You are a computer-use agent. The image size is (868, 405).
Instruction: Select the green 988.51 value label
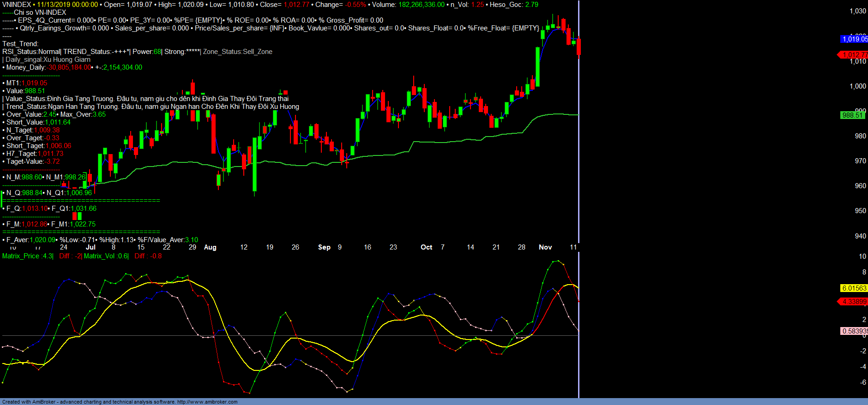[x=852, y=115]
